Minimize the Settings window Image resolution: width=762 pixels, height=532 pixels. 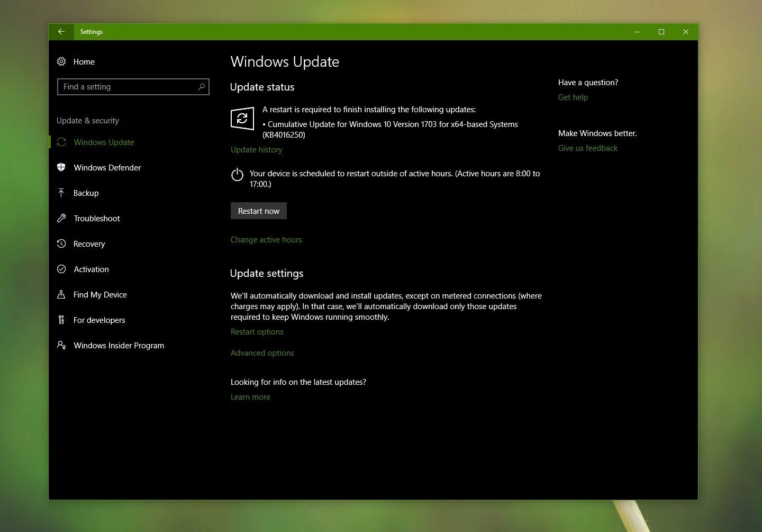point(637,32)
